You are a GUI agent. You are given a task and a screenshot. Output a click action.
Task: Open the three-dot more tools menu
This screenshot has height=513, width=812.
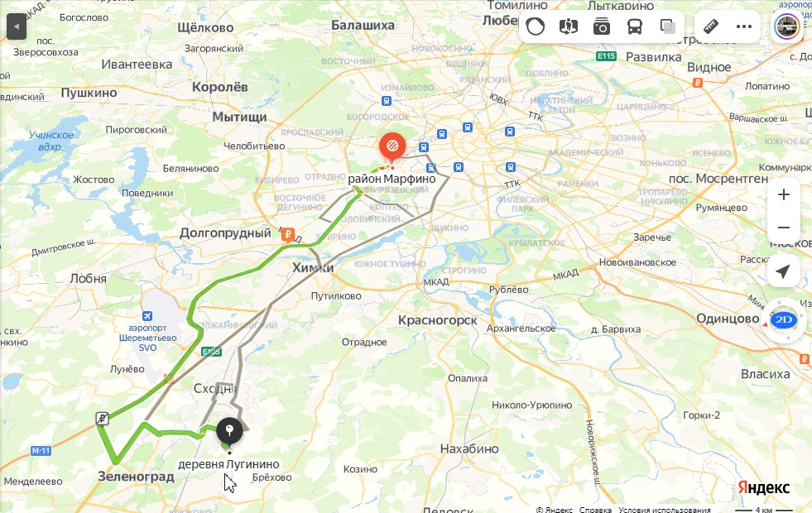[744, 26]
